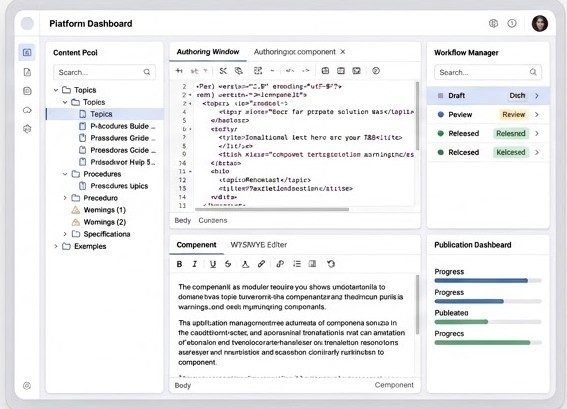Apply Italic formatting in the editor toolbar
This screenshot has height=409, width=567.
(x=195, y=264)
